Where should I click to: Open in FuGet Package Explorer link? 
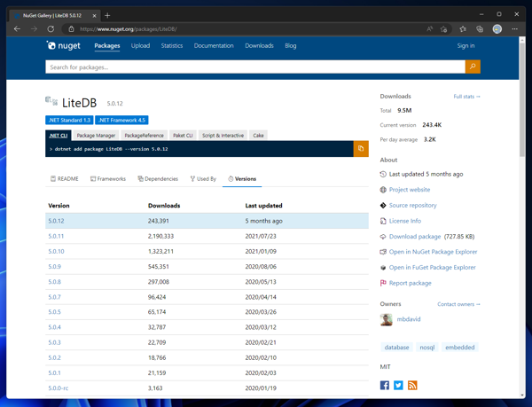(433, 267)
